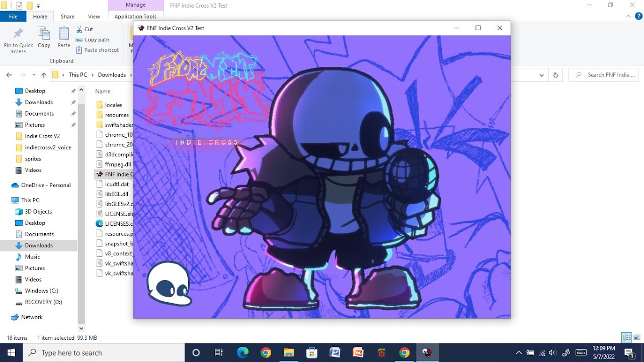Viewport: 644px width, 362px height.
Task: Switch to Large icons view button
Action: (x=637, y=337)
